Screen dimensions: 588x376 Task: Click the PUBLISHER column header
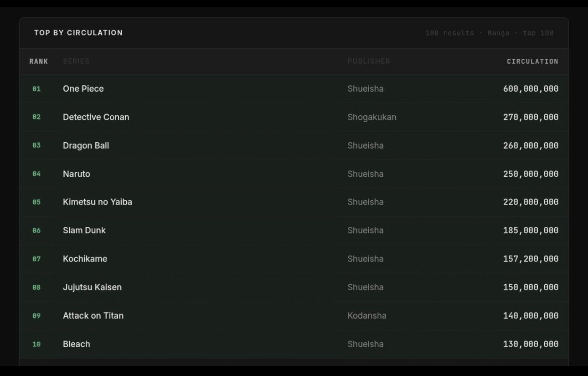pos(369,62)
